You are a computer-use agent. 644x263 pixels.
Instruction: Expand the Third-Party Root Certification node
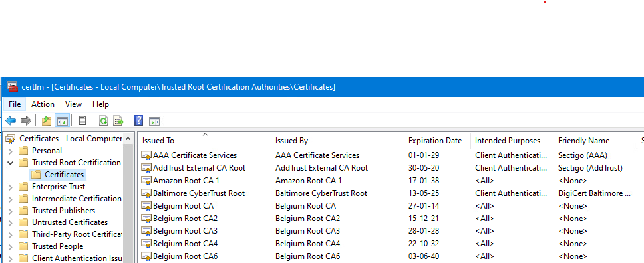click(x=11, y=234)
